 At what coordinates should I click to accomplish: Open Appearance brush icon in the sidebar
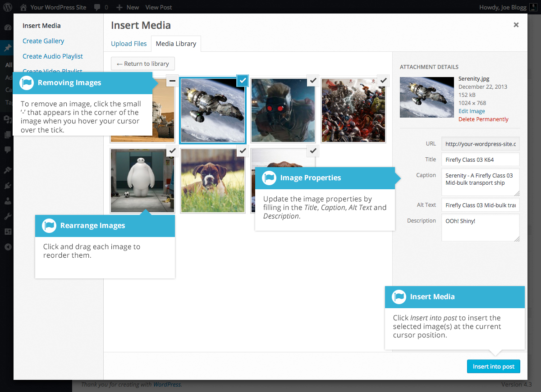7,170
